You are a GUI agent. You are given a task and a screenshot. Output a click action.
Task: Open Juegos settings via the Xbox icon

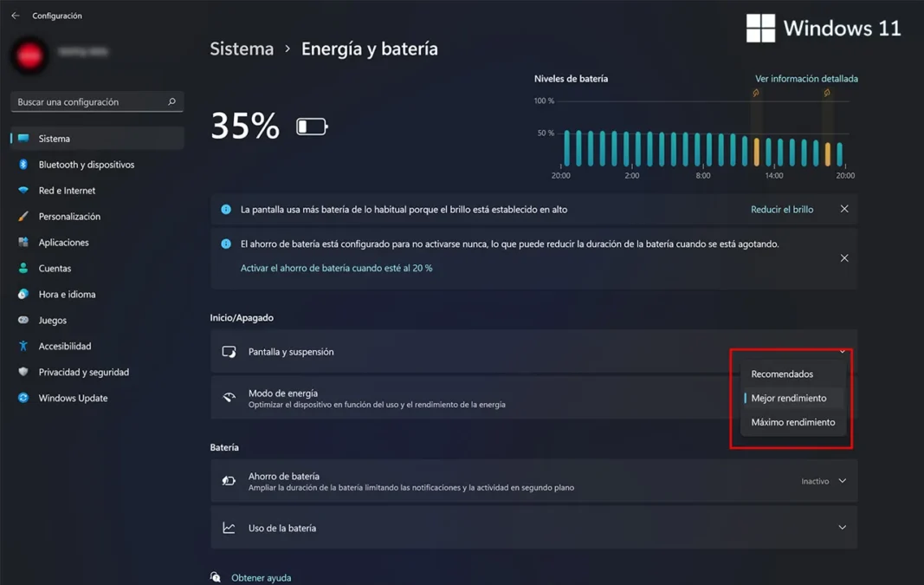click(23, 320)
